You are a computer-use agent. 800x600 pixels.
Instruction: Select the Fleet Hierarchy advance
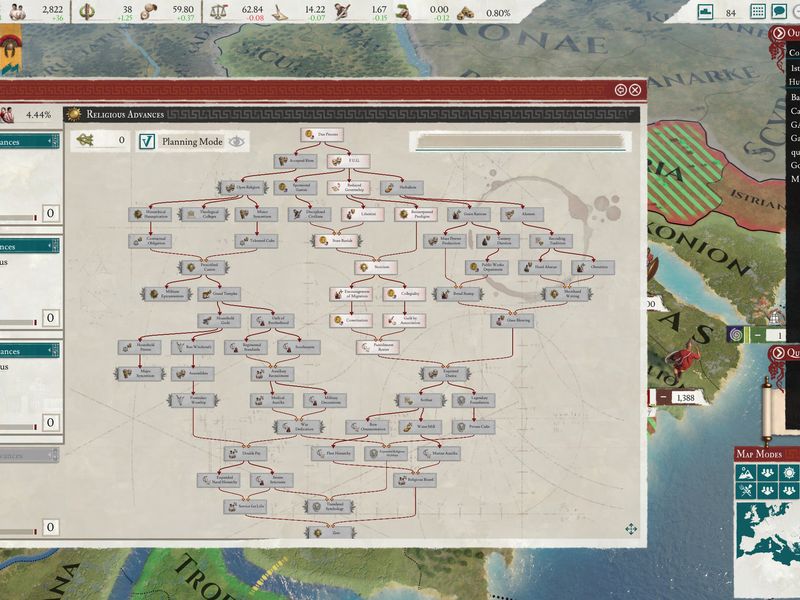click(332, 454)
